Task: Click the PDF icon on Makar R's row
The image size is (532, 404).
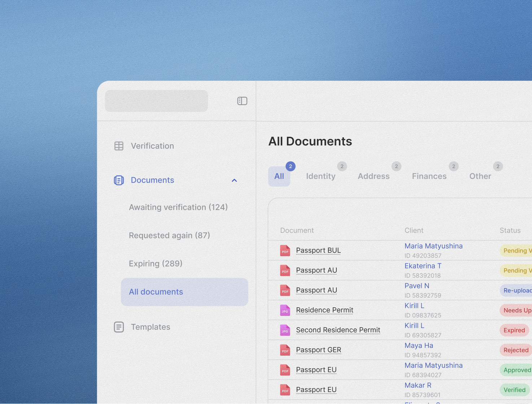Action: [285, 390]
